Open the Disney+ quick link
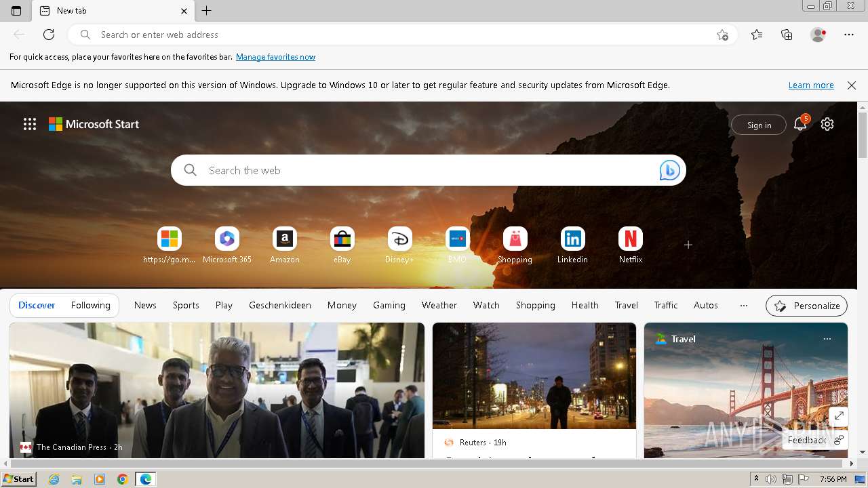Viewport: 868px width, 488px height. [400, 245]
